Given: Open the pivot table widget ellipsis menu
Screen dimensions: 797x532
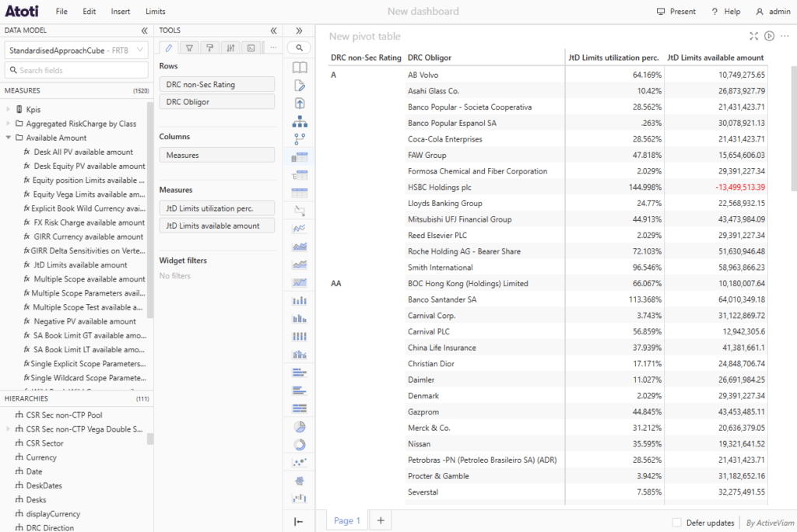Looking at the screenshot, I should (x=785, y=36).
